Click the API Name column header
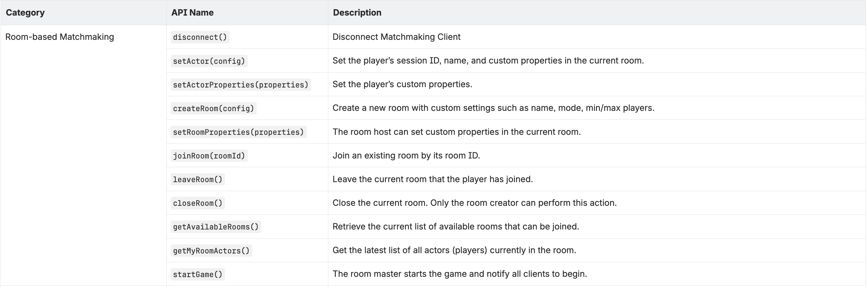 click(192, 13)
